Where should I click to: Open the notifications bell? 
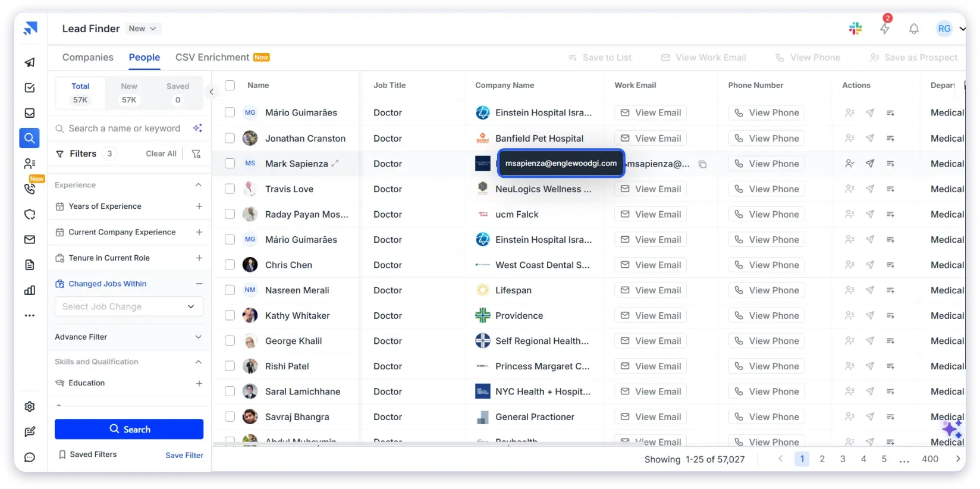point(914,29)
